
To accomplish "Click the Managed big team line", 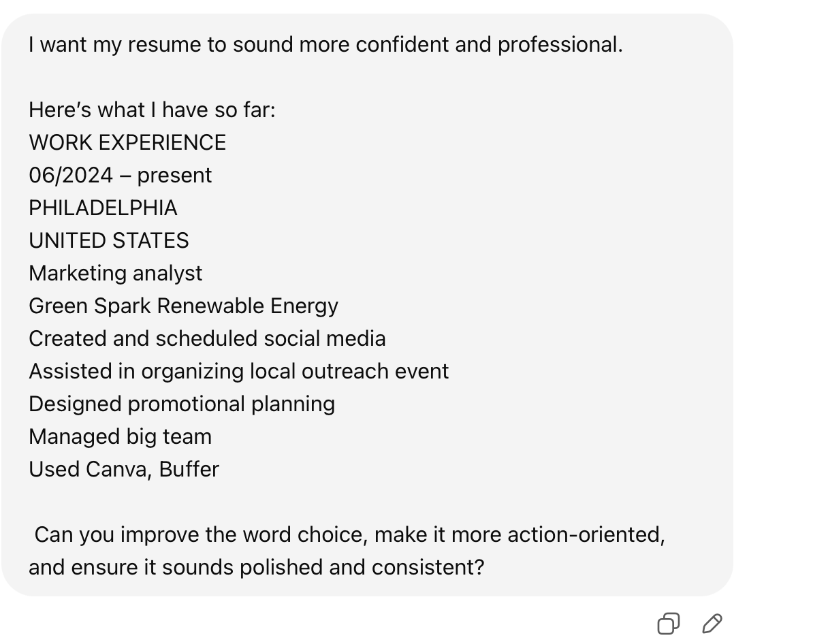I will (x=120, y=436).
